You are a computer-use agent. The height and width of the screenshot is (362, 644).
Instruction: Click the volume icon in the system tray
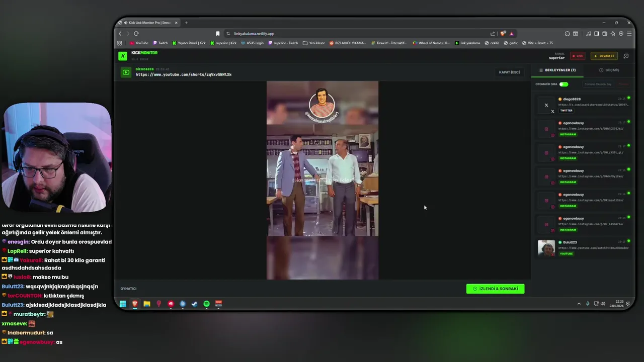(603, 304)
